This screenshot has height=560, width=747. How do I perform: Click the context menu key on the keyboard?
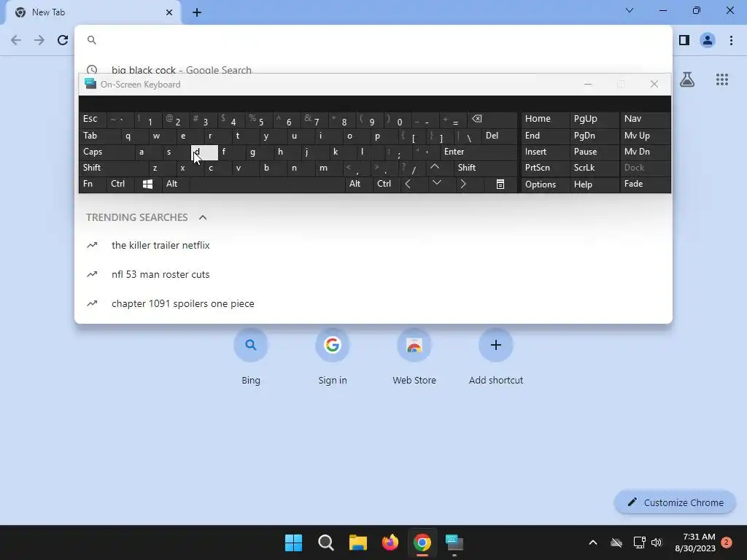coord(500,184)
